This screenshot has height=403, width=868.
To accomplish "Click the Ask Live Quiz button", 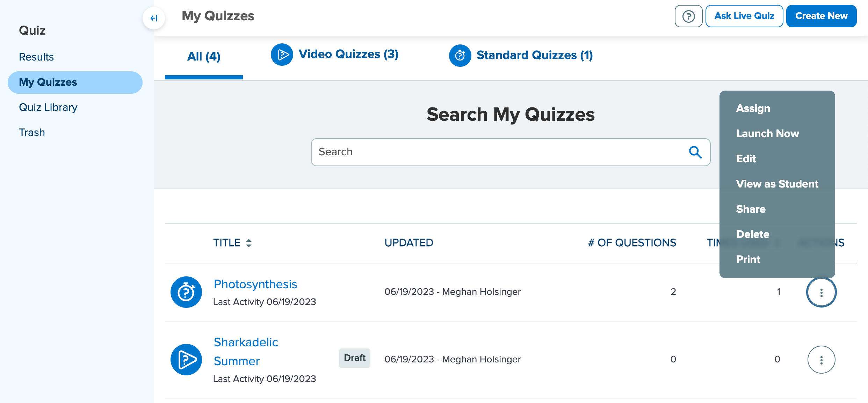I will 744,16.
